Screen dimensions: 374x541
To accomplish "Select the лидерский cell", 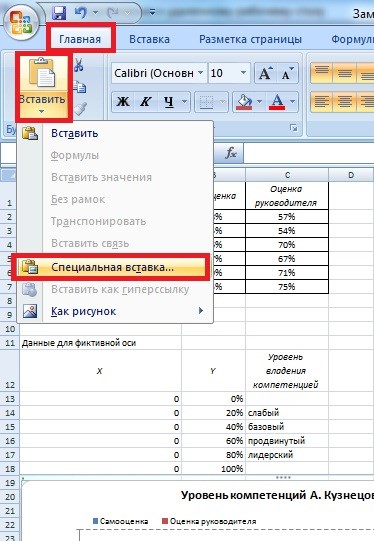I will point(287,455).
